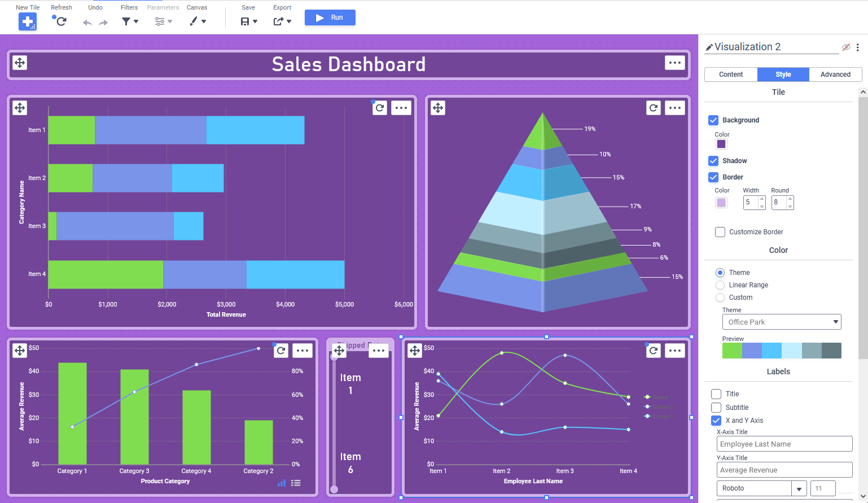Open the Parameters dropdown
868x503 pixels.
coord(163,21)
